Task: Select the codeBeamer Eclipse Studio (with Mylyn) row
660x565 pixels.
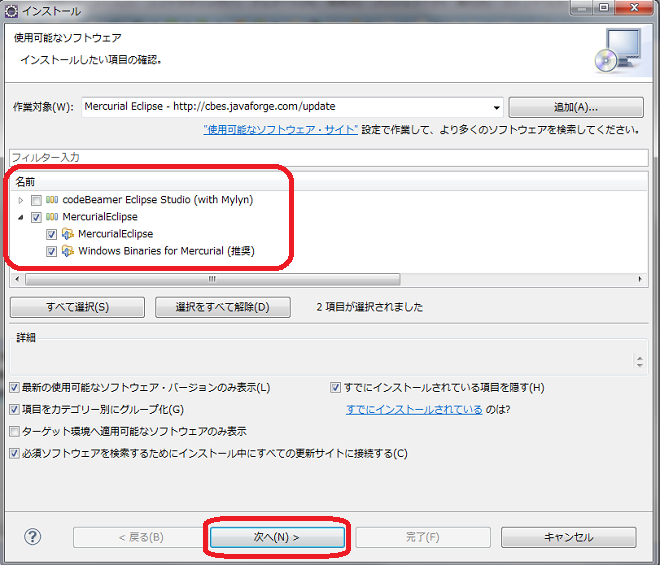Action: (157, 200)
